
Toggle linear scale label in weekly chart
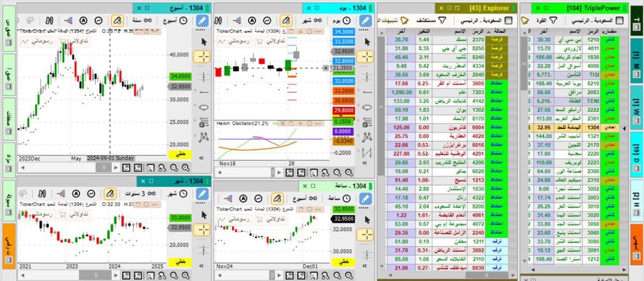point(180,154)
